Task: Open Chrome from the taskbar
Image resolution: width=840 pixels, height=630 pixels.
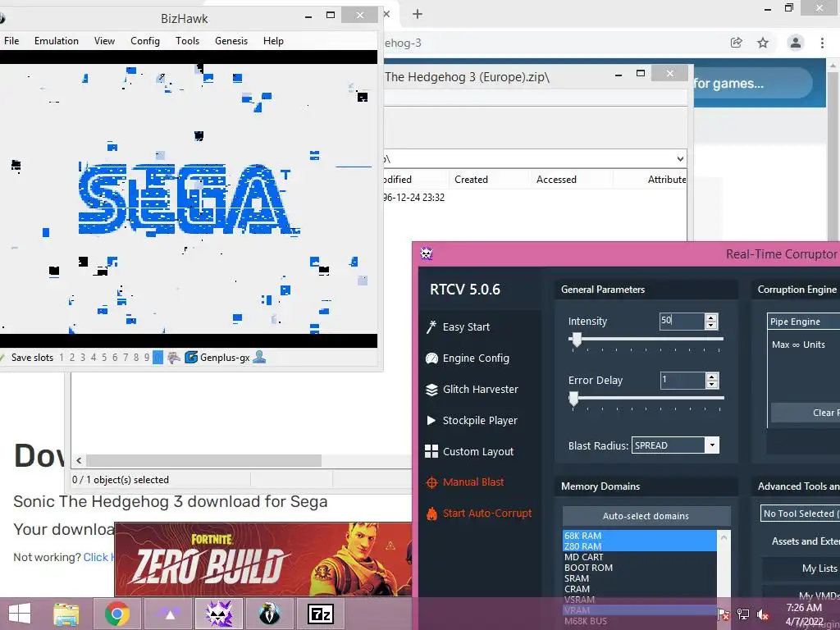Action: click(116, 614)
